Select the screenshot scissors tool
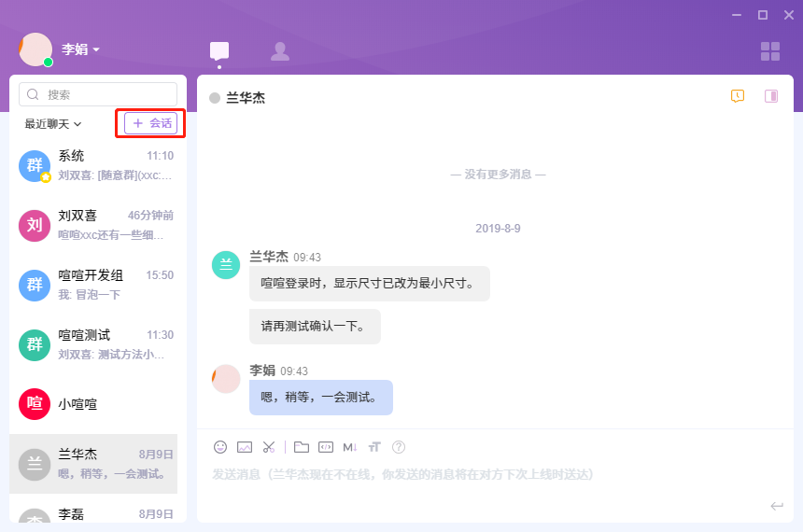The width and height of the screenshot is (803, 532). (x=269, y=447)
